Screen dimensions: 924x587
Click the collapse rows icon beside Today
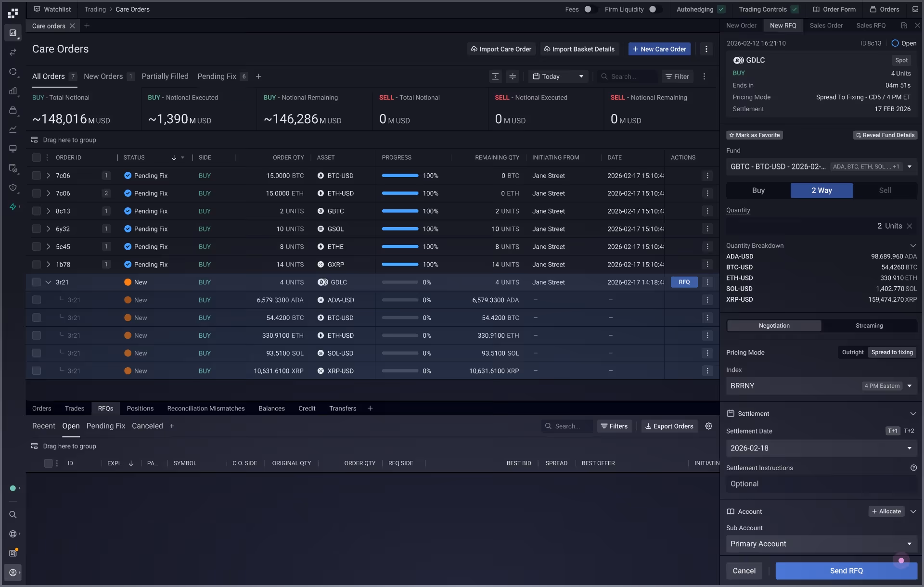[513, 77]
